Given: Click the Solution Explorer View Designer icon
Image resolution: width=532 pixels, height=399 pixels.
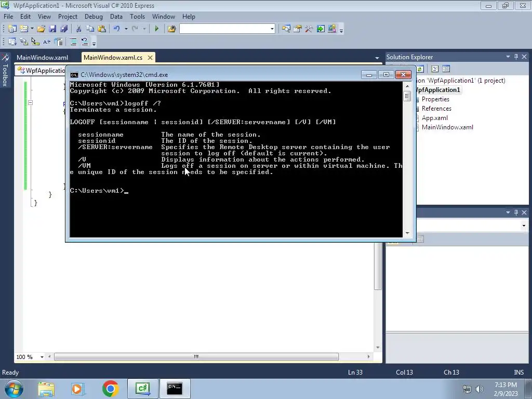Looking at the screenshot, I should [x=446, y=69].
